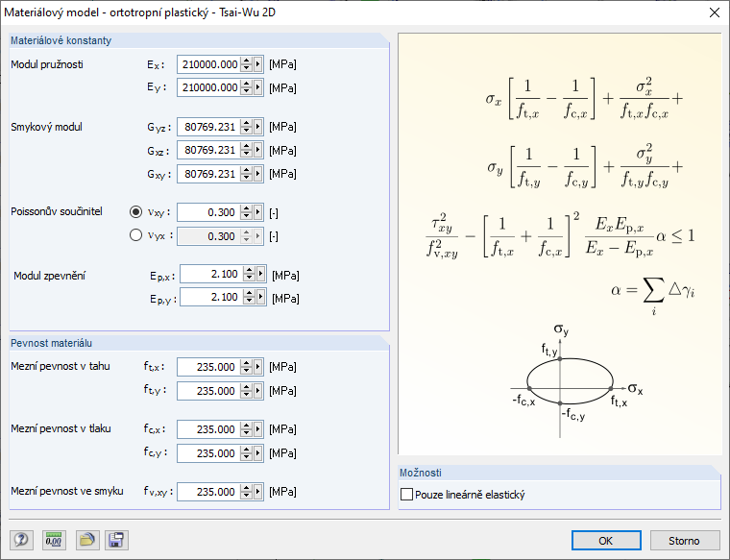This screenshot has width=730, height=560.
Task: Click the νxy Poisson ratio field
Action: tap(209, 212)
